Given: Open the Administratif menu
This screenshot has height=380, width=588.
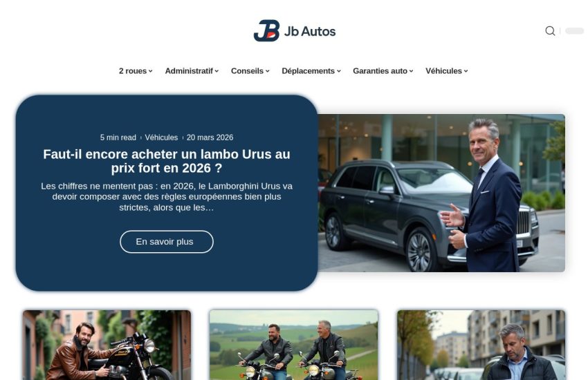Looking at the screenshot, I should [x=192, y=70].
